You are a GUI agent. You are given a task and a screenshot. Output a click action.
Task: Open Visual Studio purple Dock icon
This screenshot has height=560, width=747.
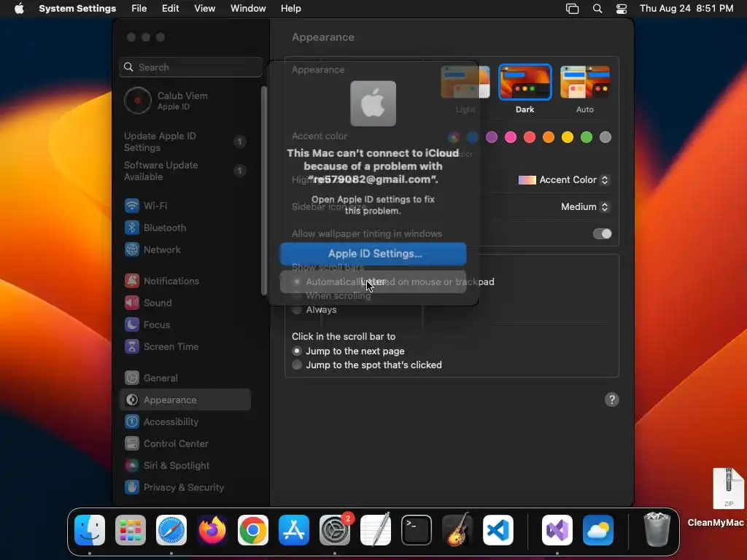coord(557,530)
